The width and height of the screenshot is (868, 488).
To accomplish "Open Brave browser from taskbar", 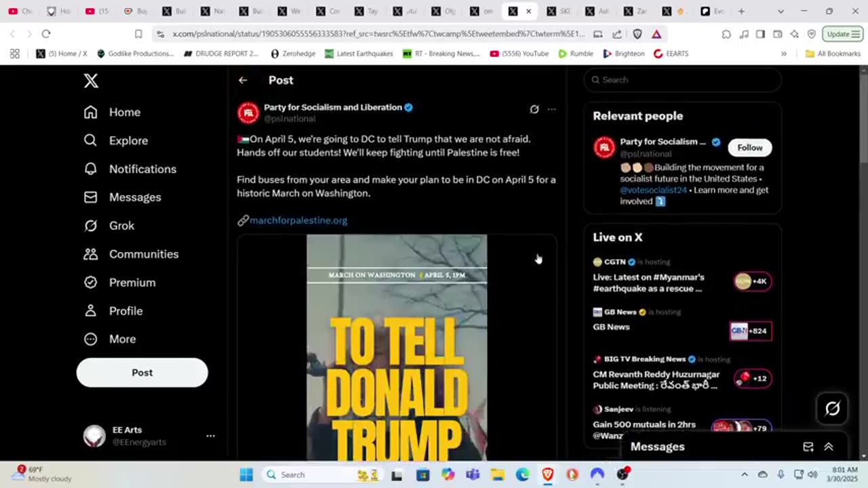I will pyautogui.click(x=547, y=474).
